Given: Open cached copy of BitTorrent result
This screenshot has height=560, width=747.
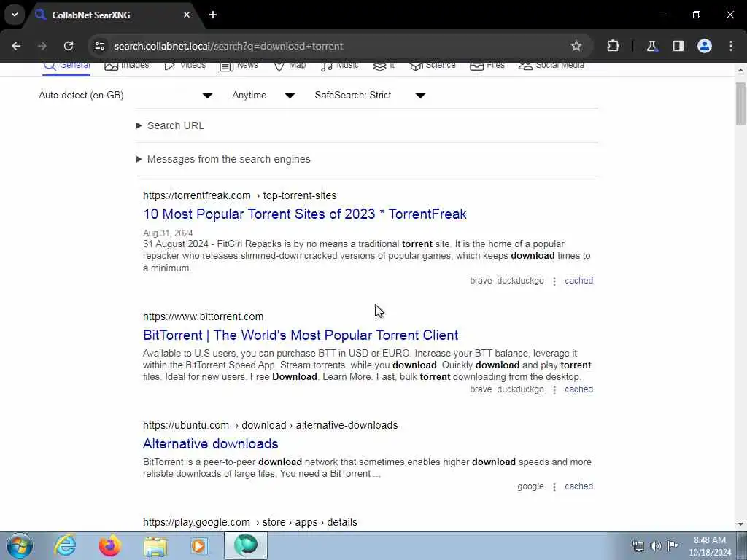Looking at the screenshot, I should [x=578, y=389].
